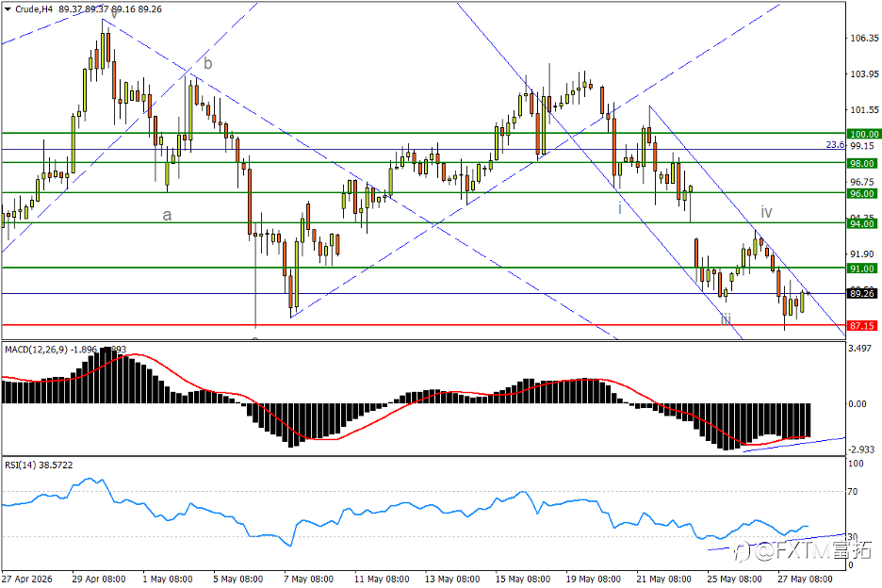
Task: Click the 1 May 08:00 time label
Action: tap(168, 579)
